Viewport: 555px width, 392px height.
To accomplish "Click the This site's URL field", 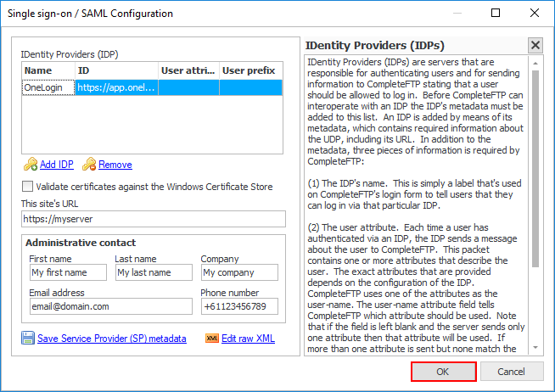I will (x=154, y=219).
